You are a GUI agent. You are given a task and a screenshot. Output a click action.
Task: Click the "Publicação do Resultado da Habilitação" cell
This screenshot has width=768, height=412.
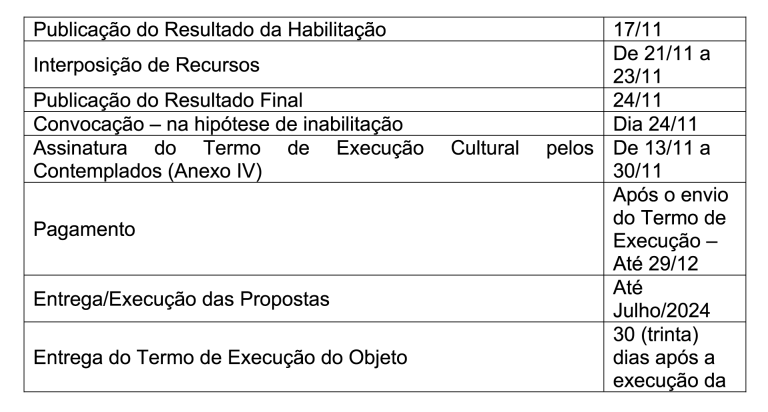(212, 31)
